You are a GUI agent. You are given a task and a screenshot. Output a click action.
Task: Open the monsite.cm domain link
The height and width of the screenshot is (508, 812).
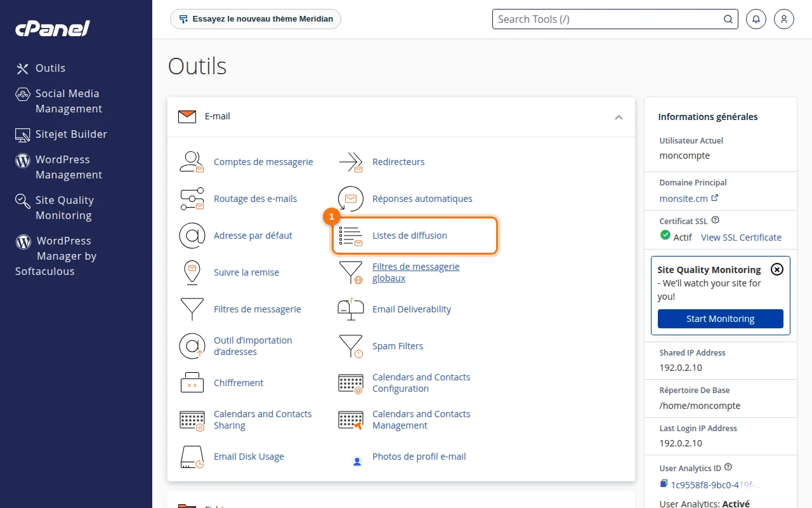pyautogui.click(x=689, y=198)
